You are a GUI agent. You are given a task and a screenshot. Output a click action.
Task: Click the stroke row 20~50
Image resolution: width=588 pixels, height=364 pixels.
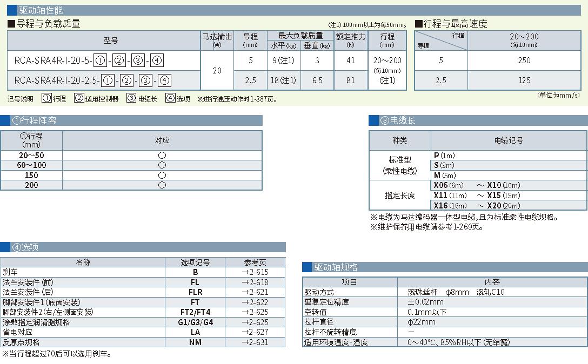(x=31, y=155)
